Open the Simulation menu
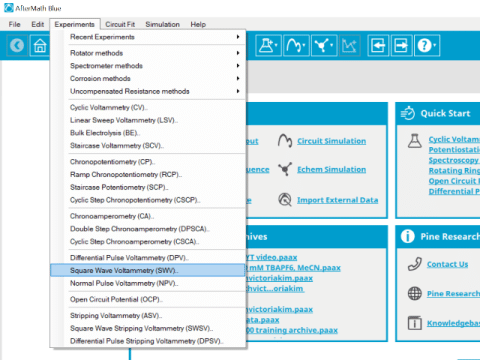 [x=162, y=24]
